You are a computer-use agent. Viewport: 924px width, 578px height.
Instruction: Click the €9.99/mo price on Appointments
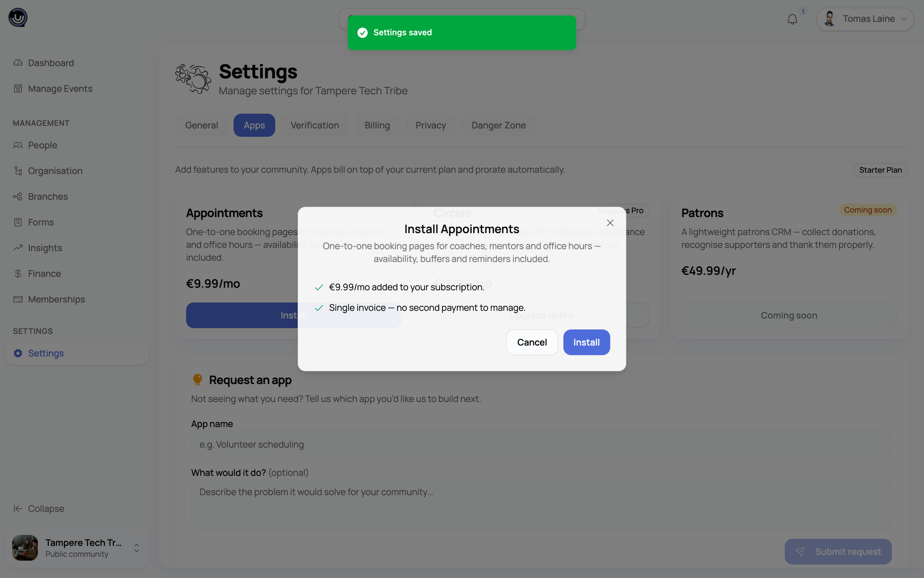coord(213,284)
